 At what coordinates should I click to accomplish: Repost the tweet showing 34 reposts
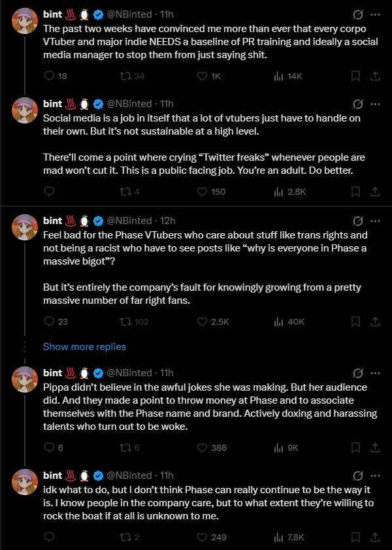click(132, 76)
